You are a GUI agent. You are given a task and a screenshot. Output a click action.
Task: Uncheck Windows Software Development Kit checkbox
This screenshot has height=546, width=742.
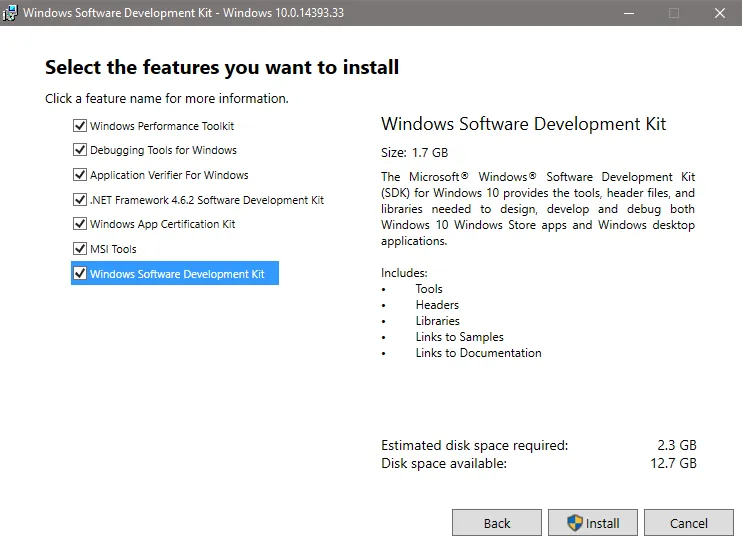click(x=80, y=273)
